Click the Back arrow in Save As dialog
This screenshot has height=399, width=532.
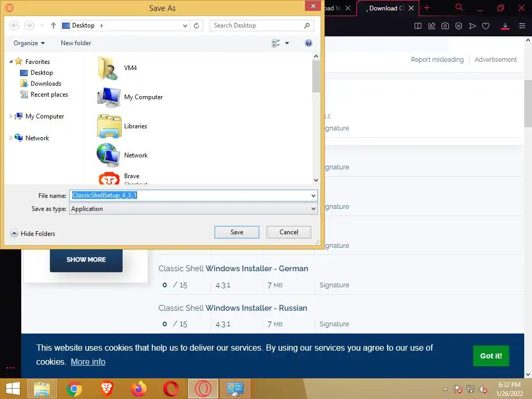click(x=14, y=25)
